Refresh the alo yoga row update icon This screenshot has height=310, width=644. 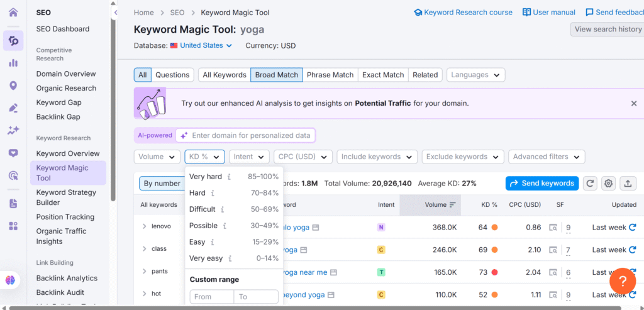(x=633, y=227)
